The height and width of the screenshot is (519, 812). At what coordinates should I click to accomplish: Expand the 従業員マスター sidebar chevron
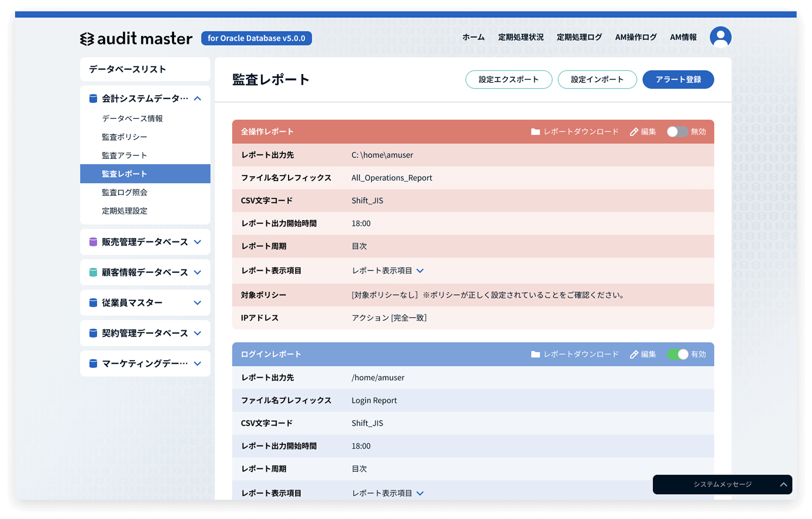point(197,303)
